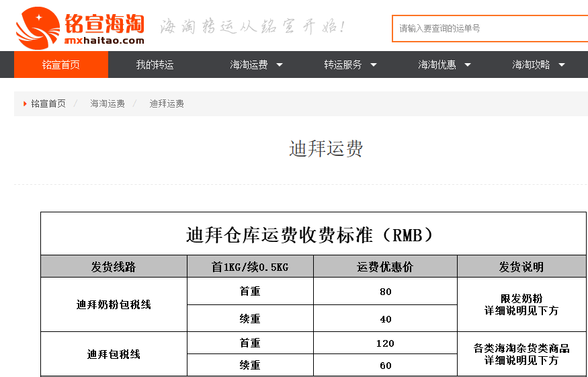Screen dimensions: 588x377
Task: Open the 海淘运费 nav menu
Action: (x=249, y=65)
